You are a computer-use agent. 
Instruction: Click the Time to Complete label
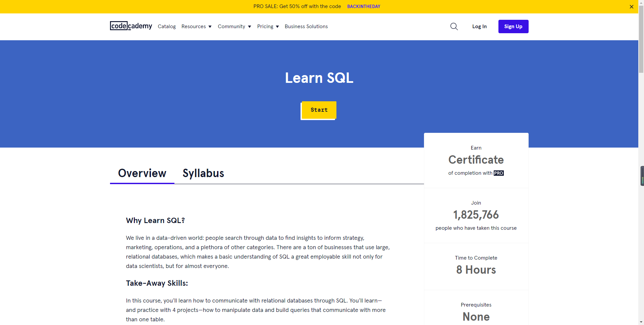pyautogui.click(x=476, y=258)
